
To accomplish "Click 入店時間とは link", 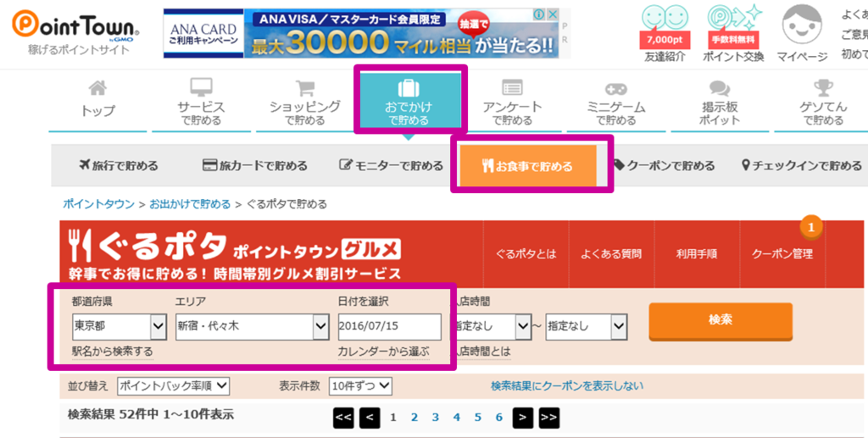I will pyautogui.click(x=481, y=352).
